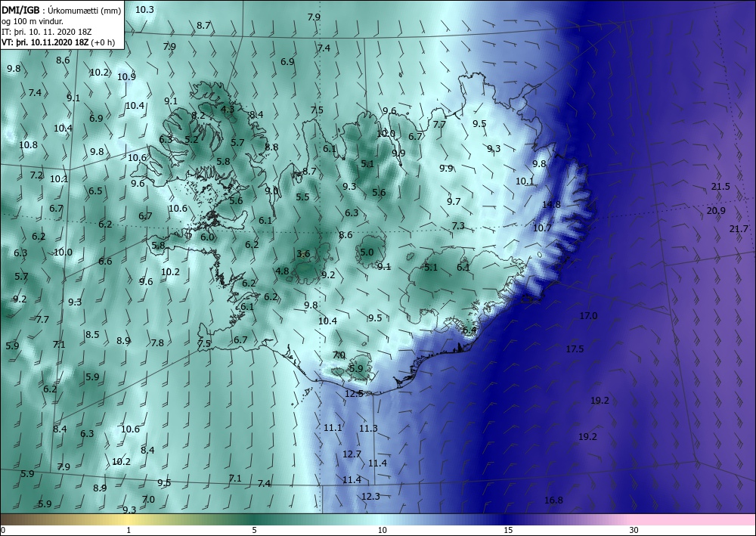
Task: Select the bold 'VT: þri. 10.11.2020 18Z (+0 h)' line
Action: point(58,42)
